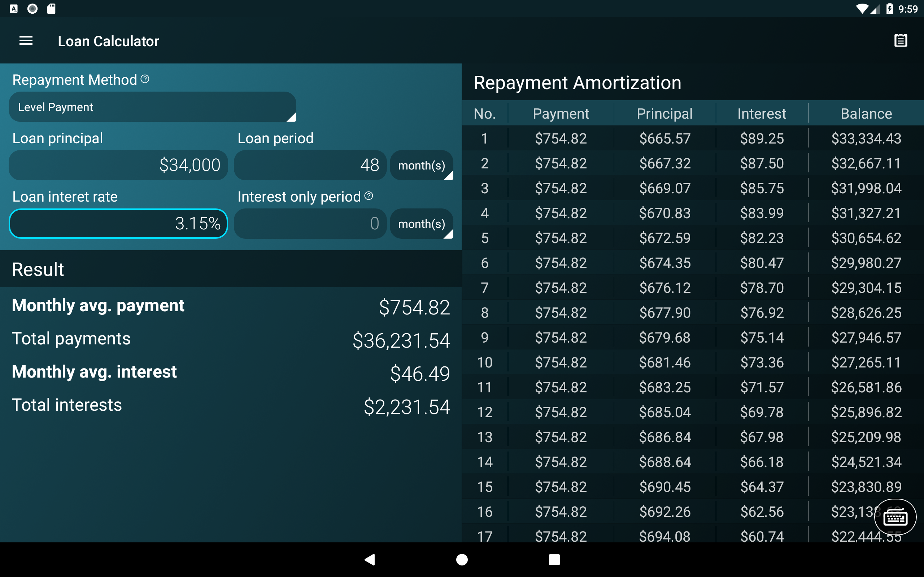Tap the Interest only period help icon

point(369,196)
